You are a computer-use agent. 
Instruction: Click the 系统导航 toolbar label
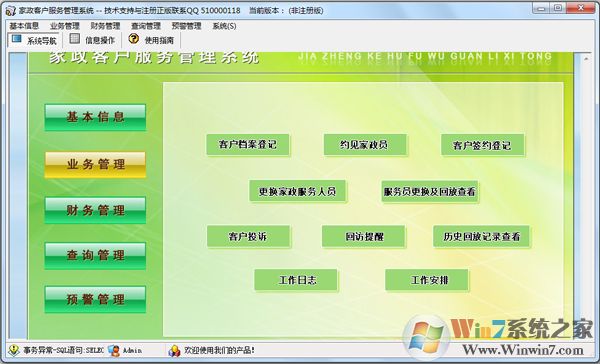point(42,41)
